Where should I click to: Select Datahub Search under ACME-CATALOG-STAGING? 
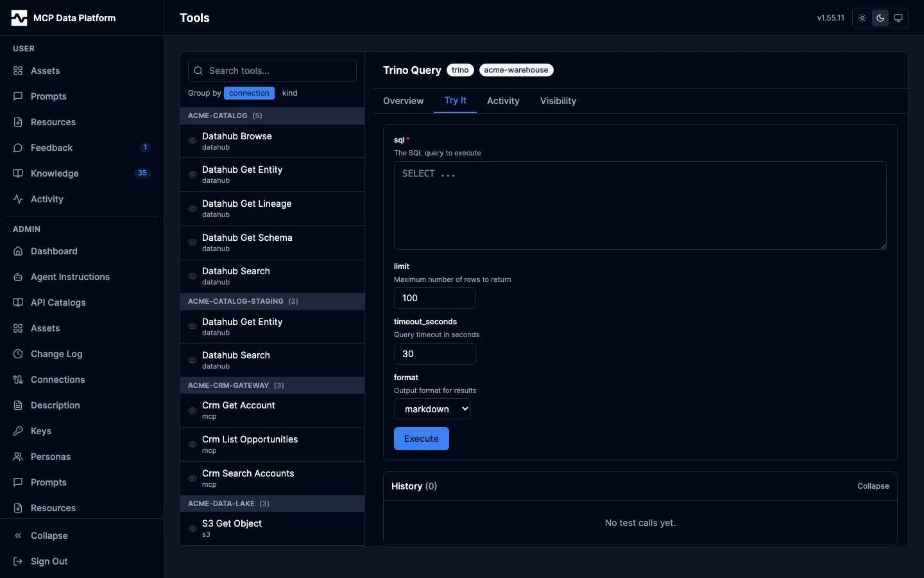click(273, 360)
